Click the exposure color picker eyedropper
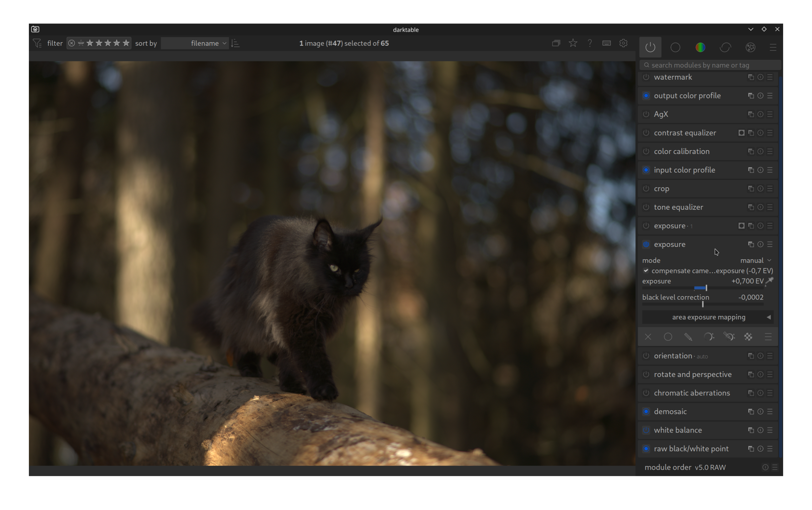 [x=769, y=281]
